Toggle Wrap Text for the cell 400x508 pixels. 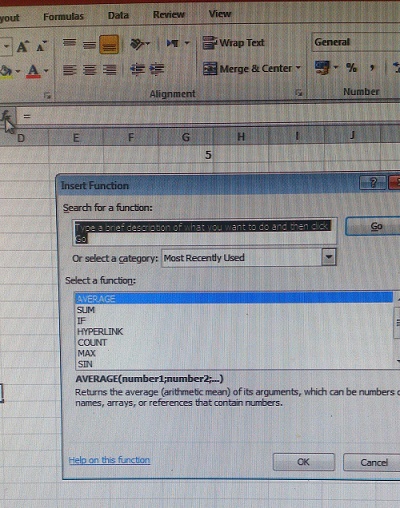coord(234,43)
